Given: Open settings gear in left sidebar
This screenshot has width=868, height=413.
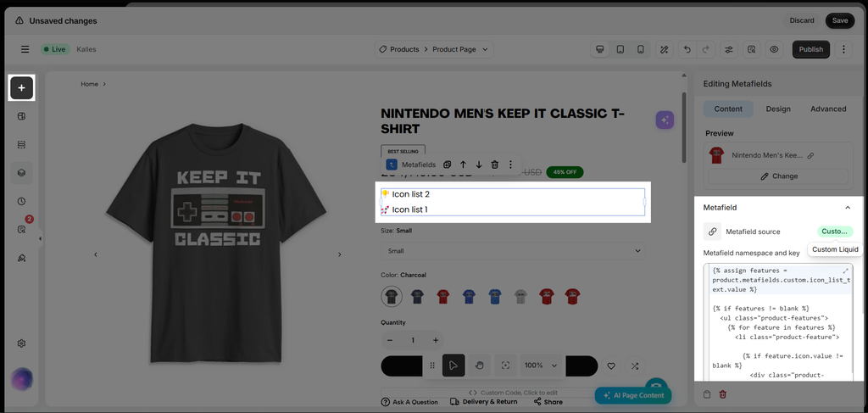Looking at the screenshot, I should [x=21, y=343].
